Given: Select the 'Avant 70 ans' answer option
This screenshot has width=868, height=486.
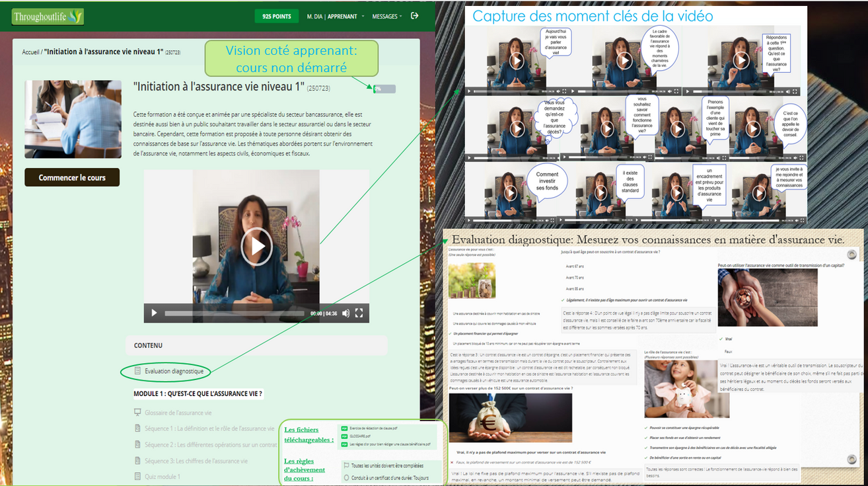Looking at the screenshot, I should click(x=575, y=278).
